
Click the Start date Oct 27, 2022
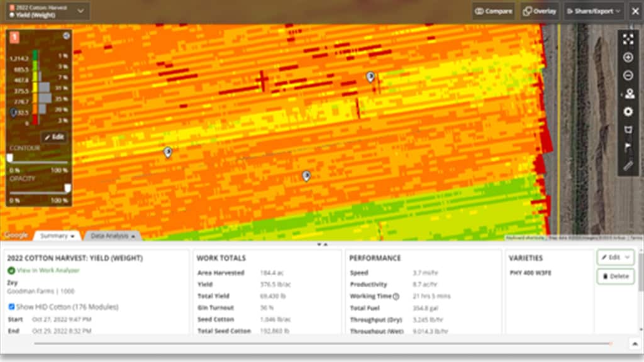62,319
